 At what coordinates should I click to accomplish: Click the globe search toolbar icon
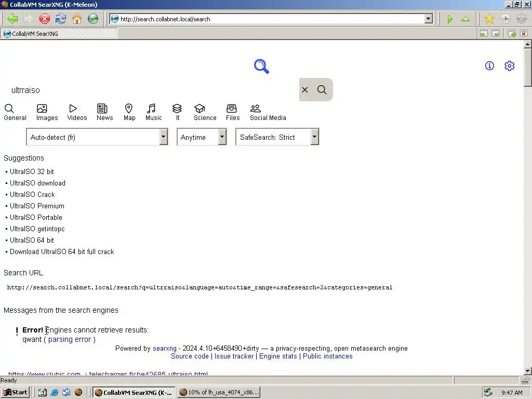[x=93, y=19]
